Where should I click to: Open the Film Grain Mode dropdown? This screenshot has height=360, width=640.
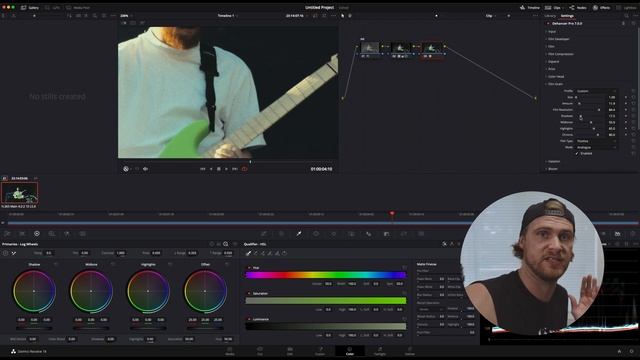coord(596,147)
